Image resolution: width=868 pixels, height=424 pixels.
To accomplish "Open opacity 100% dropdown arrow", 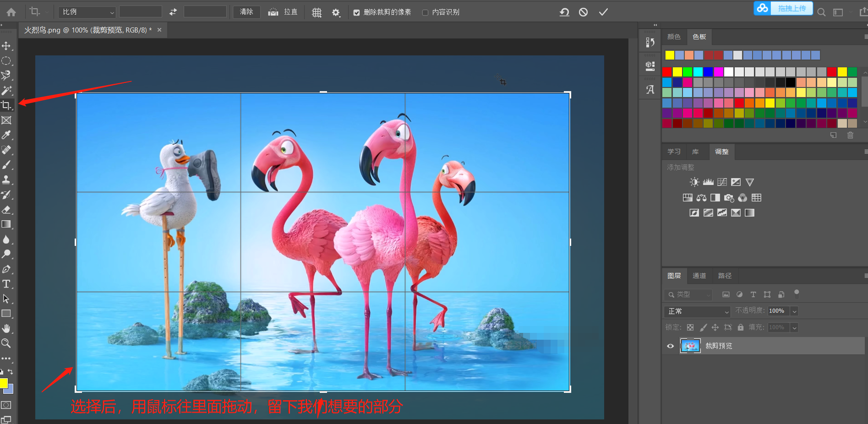I will 795,311.
